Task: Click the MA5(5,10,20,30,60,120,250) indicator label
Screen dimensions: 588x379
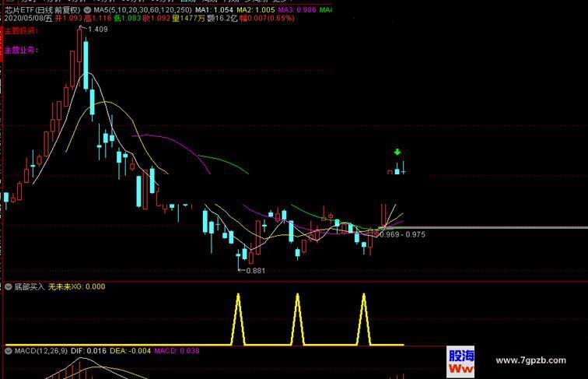Action: coord(142,10)
